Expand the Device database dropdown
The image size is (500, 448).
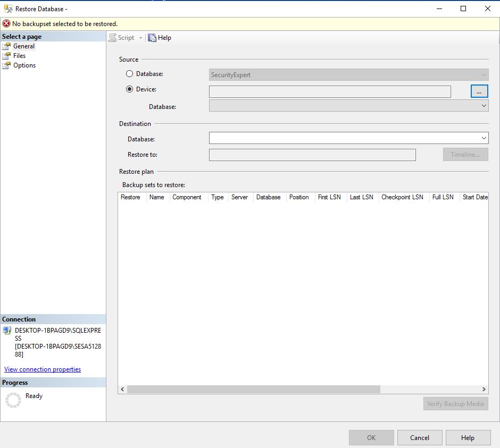point(484,106)
